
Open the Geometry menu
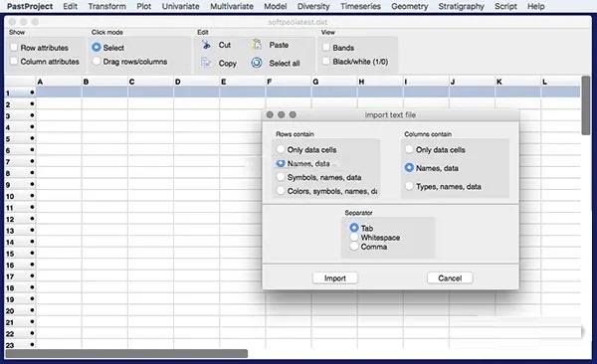[x=410, y=7]
